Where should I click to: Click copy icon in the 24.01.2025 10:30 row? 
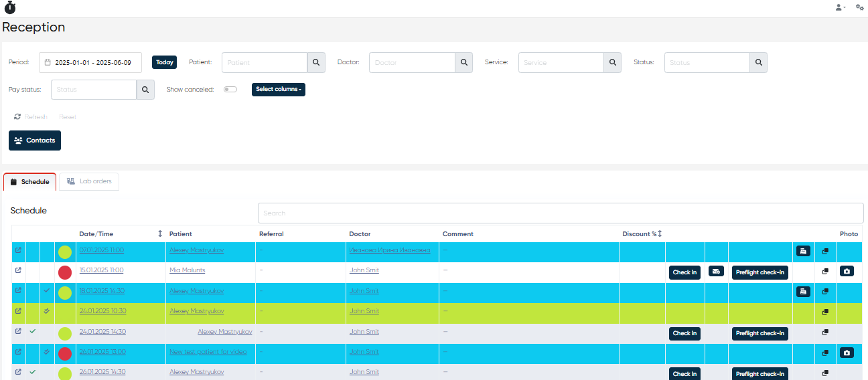click(x=825, y=312)
